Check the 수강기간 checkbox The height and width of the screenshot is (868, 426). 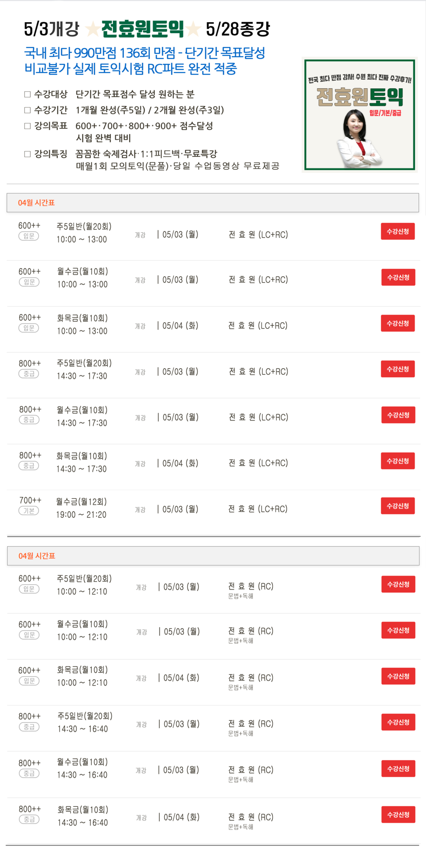click(27, 110)
